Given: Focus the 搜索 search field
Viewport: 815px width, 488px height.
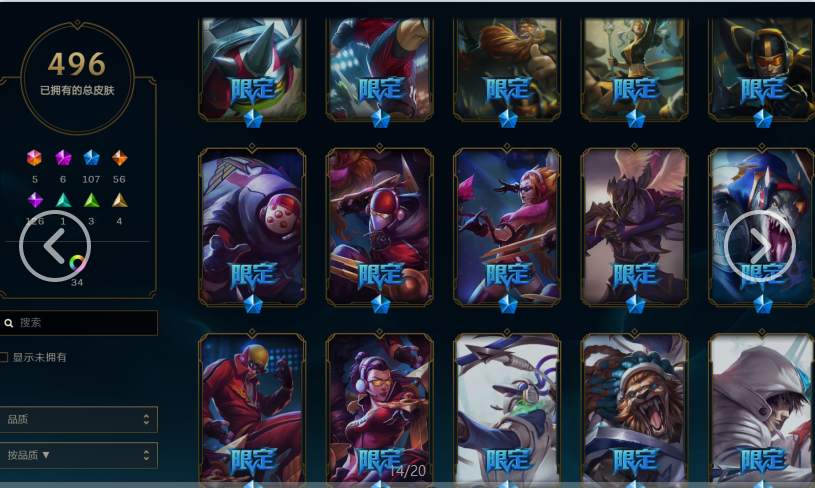Looking at the screenshot, I should coord(78,323).
